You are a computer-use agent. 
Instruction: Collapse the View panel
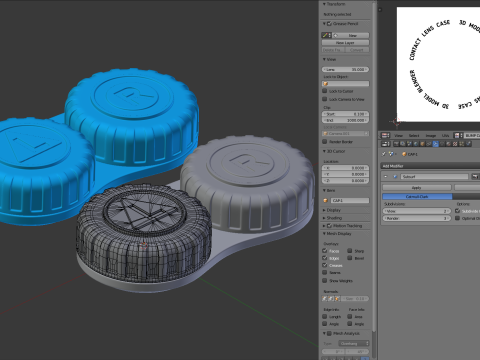pyautogui.click(x=324, y=59)
